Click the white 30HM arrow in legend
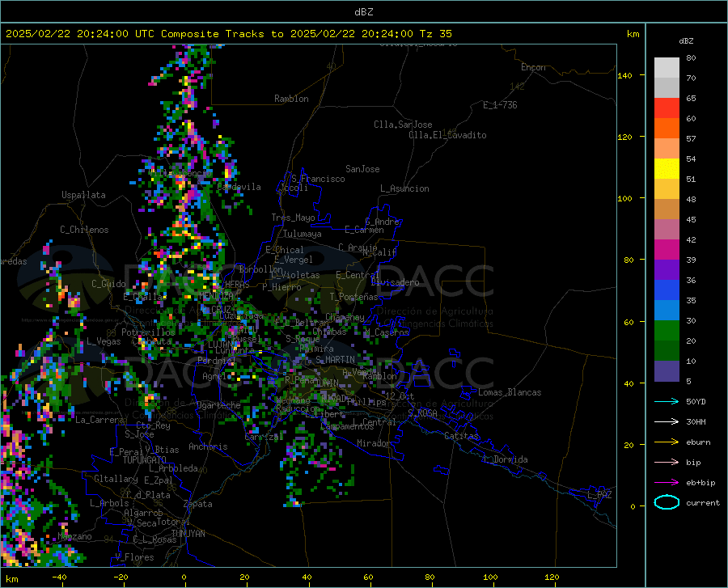Viewport: 728px width, 588px height. point(667,422)
